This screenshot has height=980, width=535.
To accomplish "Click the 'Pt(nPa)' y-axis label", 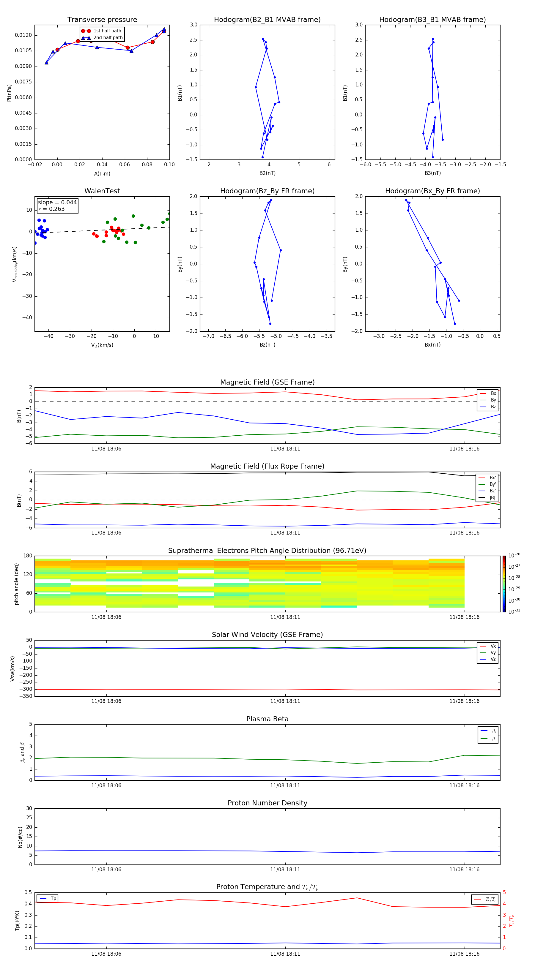I will [x=9, y=92].
